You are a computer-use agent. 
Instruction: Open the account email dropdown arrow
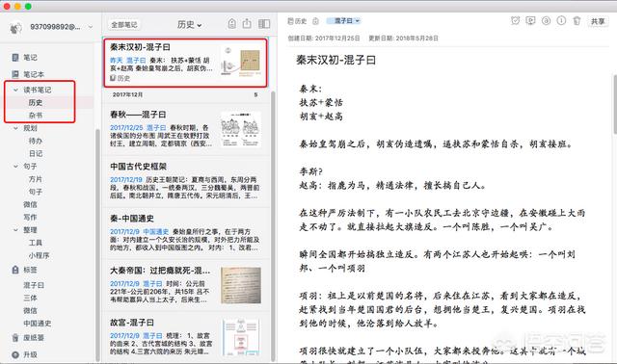[x=91, y=27]
